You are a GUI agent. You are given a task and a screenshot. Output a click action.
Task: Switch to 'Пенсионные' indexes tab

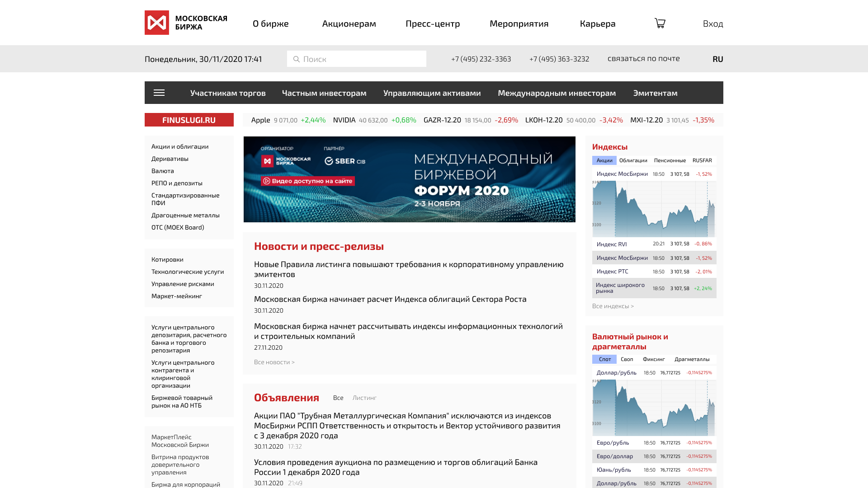(670, 160)
